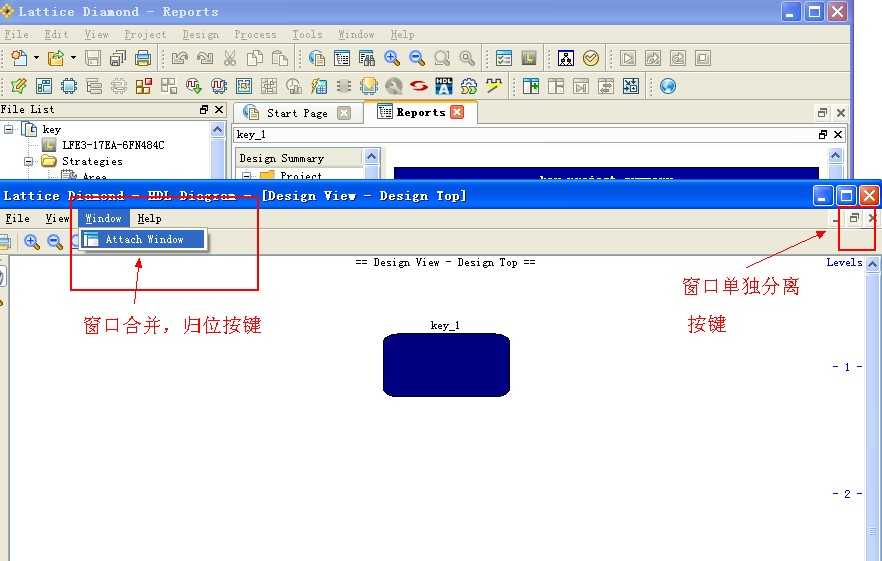Click the New project icon in main toolbar
Viewport: 882px width, 561px height.
[x=19, y=58]
